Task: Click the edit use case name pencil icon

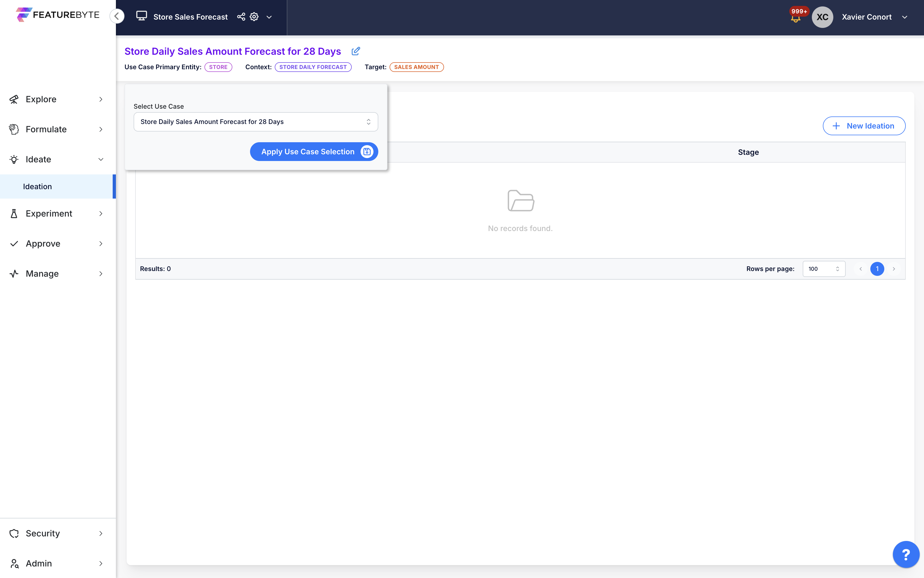Action: tap(355, 51)
